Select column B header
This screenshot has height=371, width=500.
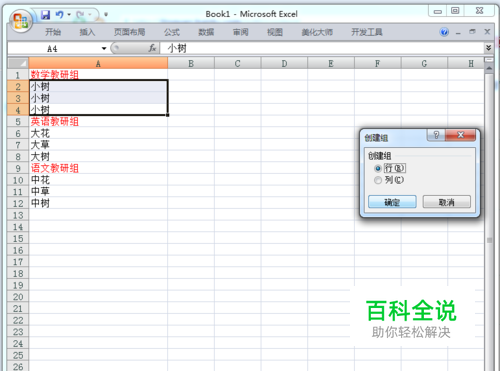pyautogui.click(x=191, y=63)
